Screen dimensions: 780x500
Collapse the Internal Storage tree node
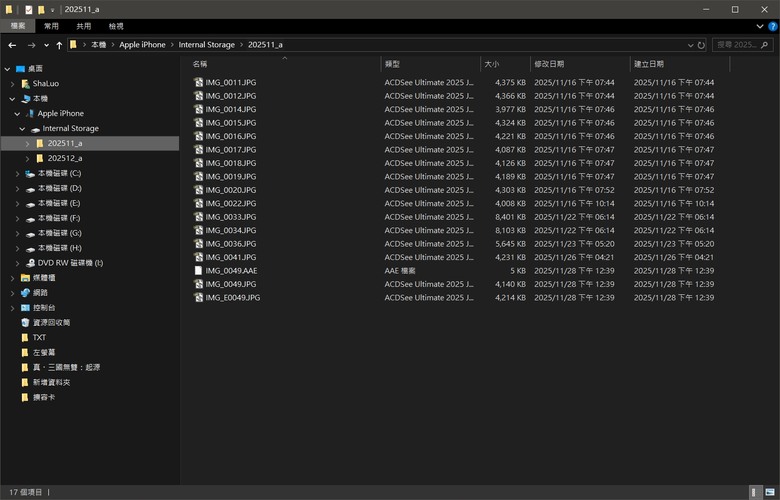pyautogui.click(x=22, y=129)
